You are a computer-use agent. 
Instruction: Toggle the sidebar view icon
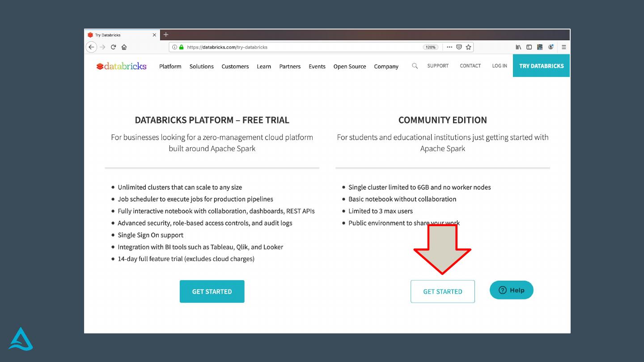click(x=529, y=47)
